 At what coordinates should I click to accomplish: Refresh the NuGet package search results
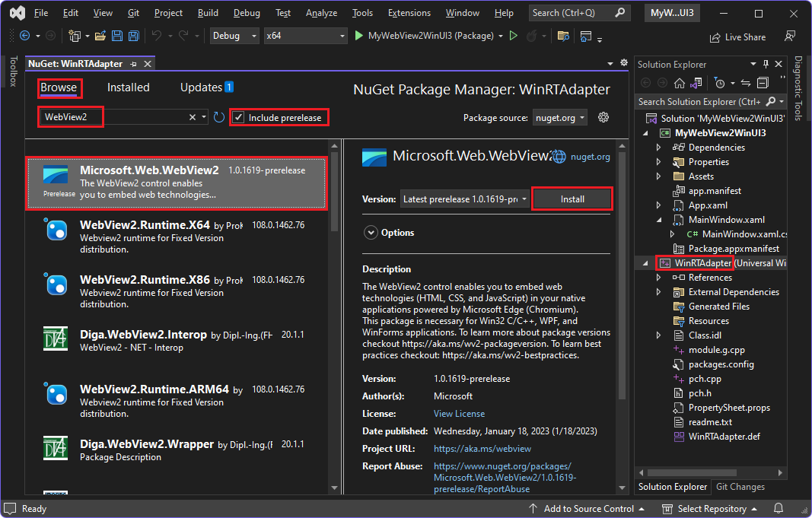click(x=218, y=117)
